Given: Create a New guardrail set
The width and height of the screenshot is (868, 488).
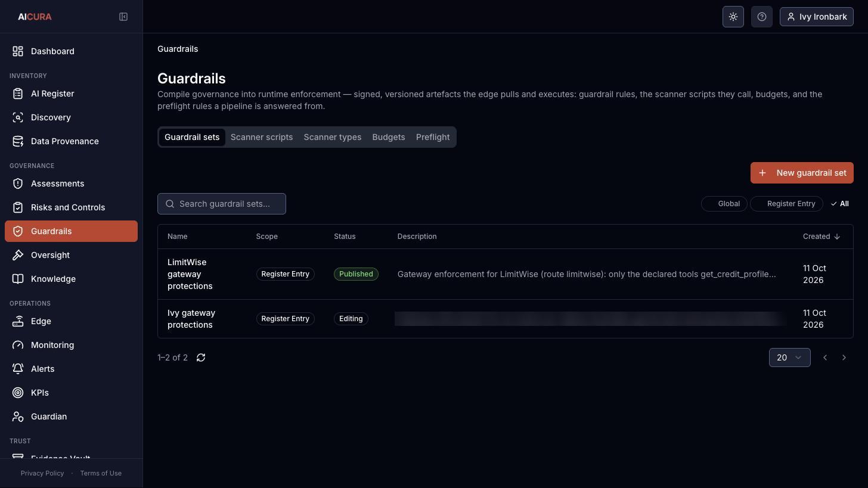Looking at the screenshot, I should tap(802, 173).
